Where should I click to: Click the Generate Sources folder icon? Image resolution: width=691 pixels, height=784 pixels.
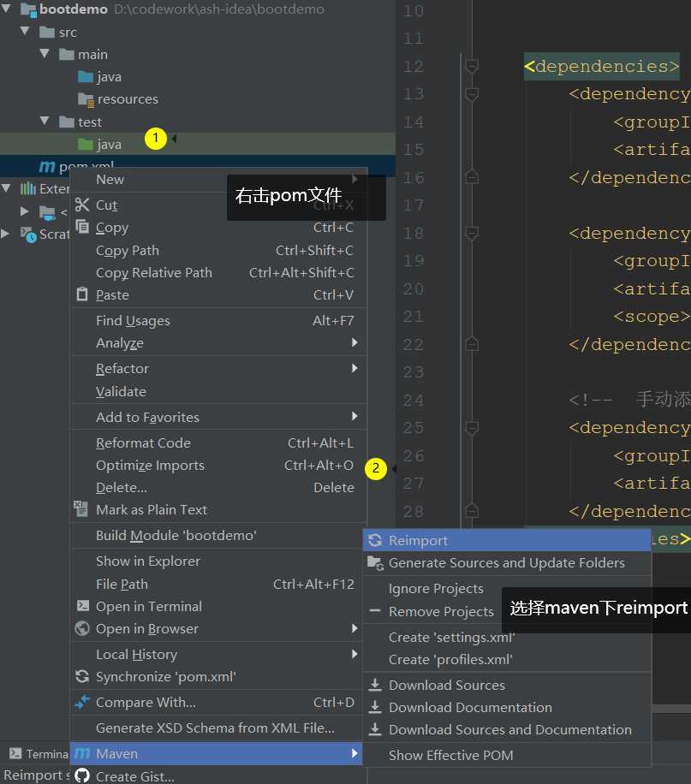point(375,562)
